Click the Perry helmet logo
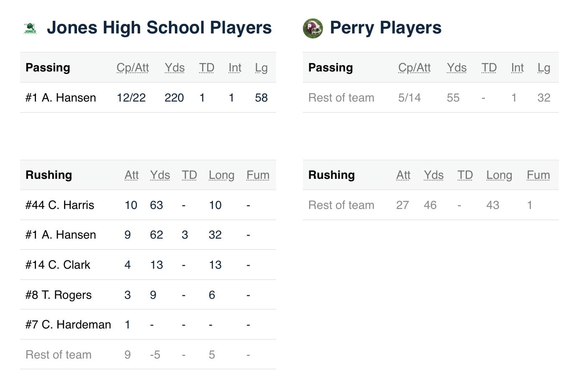This screenshot has height=392, width=579. (313, 28)
